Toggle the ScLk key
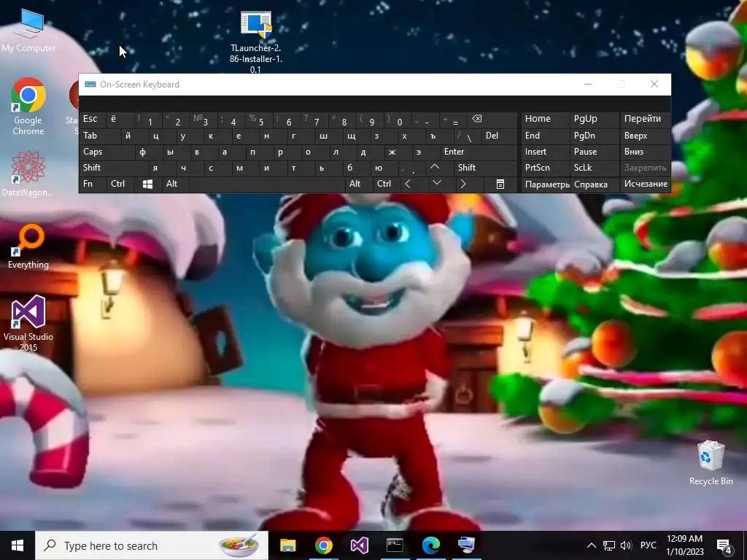Image resolution: width=747 pixels, height=560 pixels. (x=595, y=168)
